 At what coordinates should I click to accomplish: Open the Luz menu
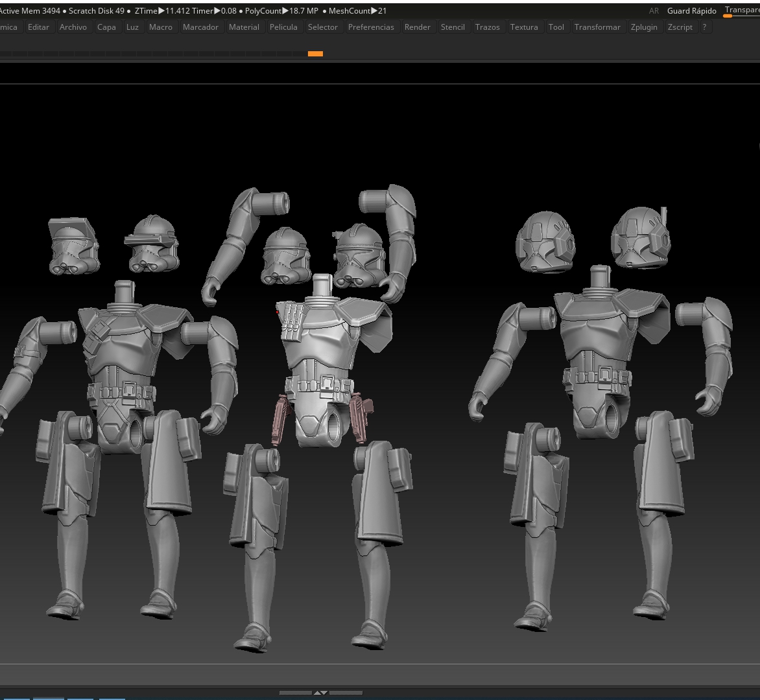tap(132, 27)
